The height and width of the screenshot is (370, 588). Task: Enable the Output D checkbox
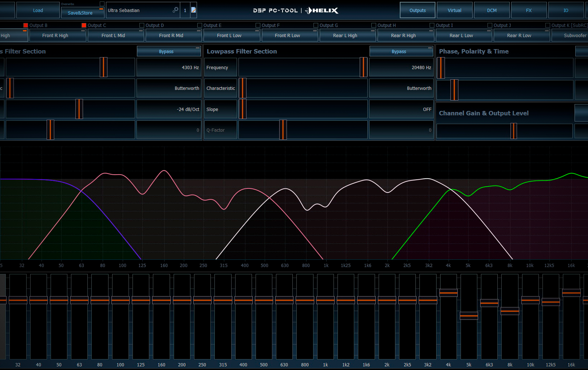pos(142,25)
